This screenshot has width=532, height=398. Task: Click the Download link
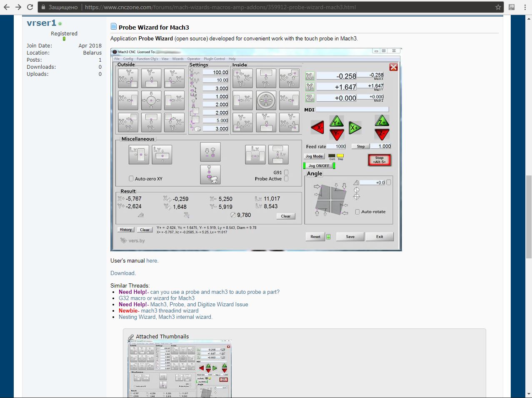(x=122, y=273)
